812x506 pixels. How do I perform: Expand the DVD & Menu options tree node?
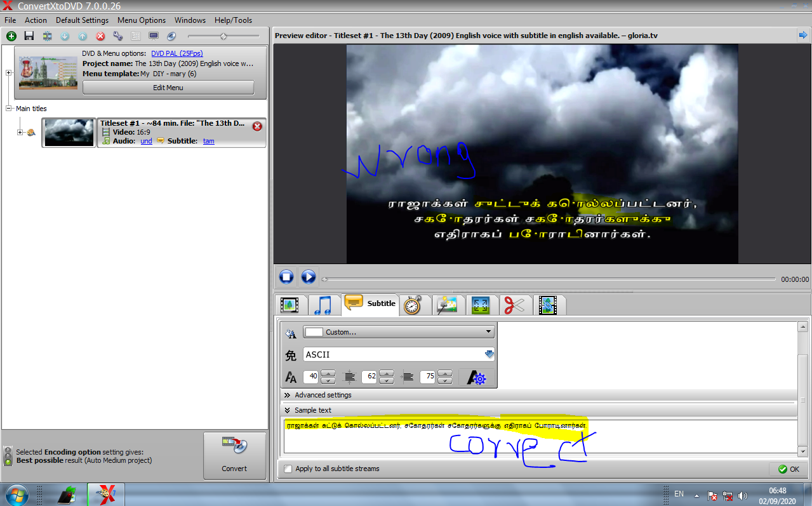[x=9, y=72]
